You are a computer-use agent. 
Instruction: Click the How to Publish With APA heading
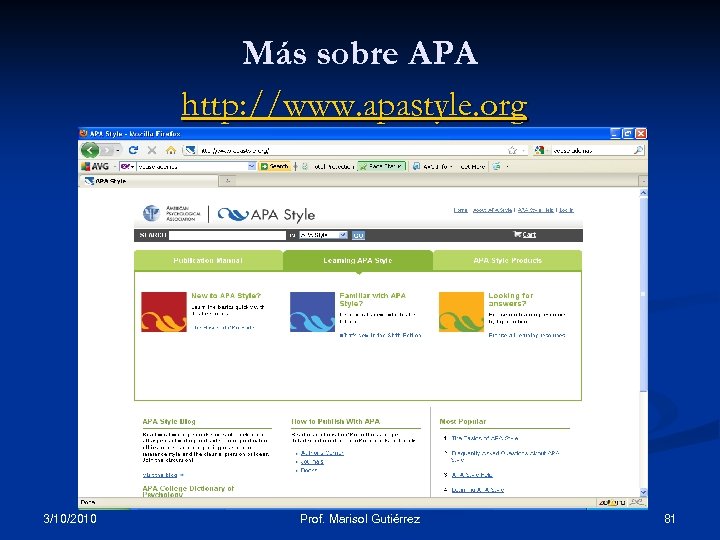coord(336,421)
